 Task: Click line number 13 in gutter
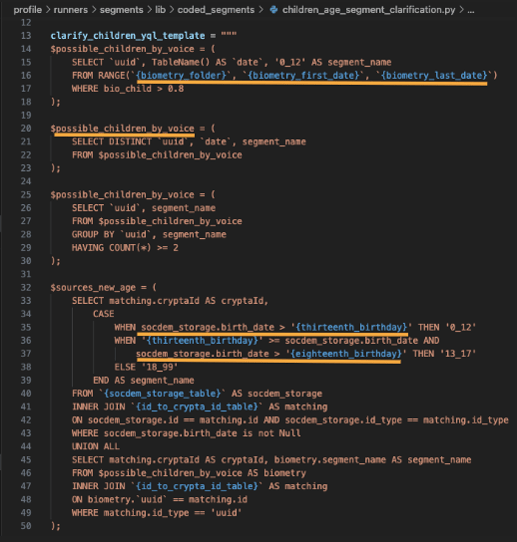click(26, 36)
